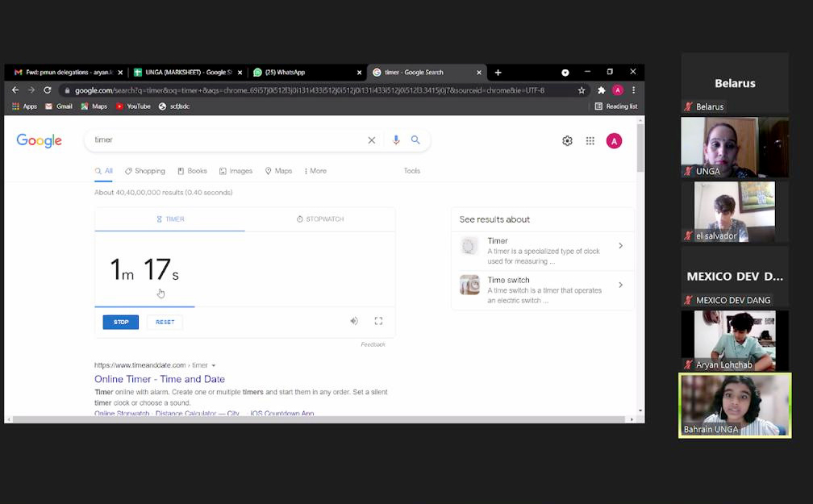The image size is (813, 504).
Task: Select the UNGA participant video tile
Action: pos(735,148)
